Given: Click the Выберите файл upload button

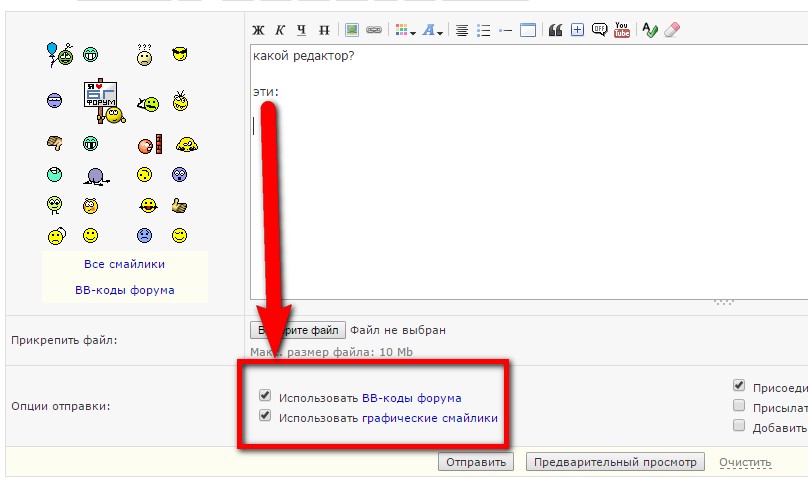Looking at the screenshot, I should (x=298, y=329).
